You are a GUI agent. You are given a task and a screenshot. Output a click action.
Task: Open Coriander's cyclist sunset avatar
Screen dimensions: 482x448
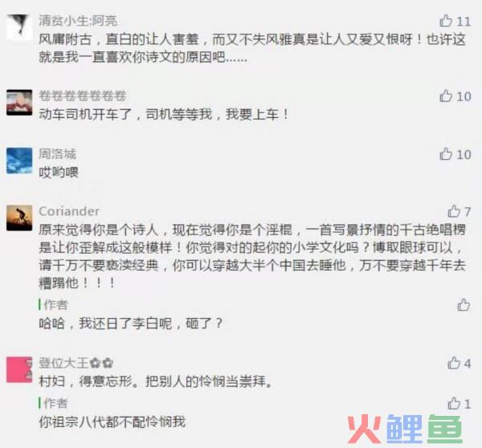19,218
